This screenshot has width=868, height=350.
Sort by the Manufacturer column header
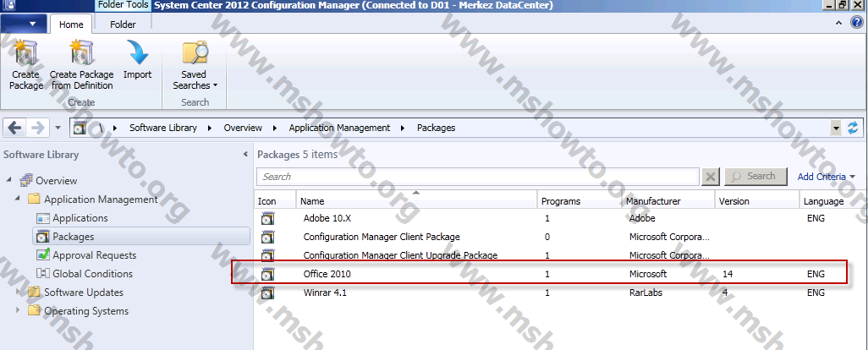point(668,200)
